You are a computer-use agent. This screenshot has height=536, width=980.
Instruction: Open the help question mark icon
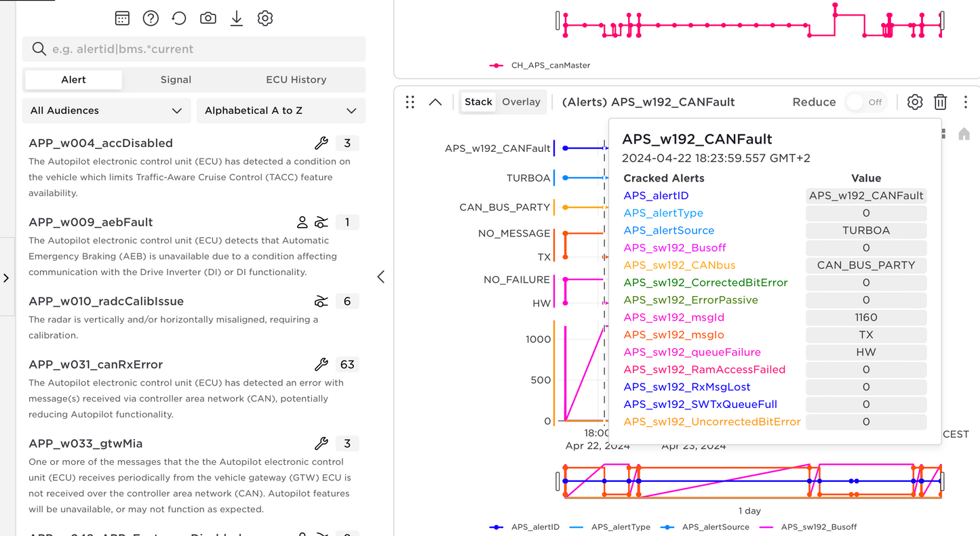point(151,18)
